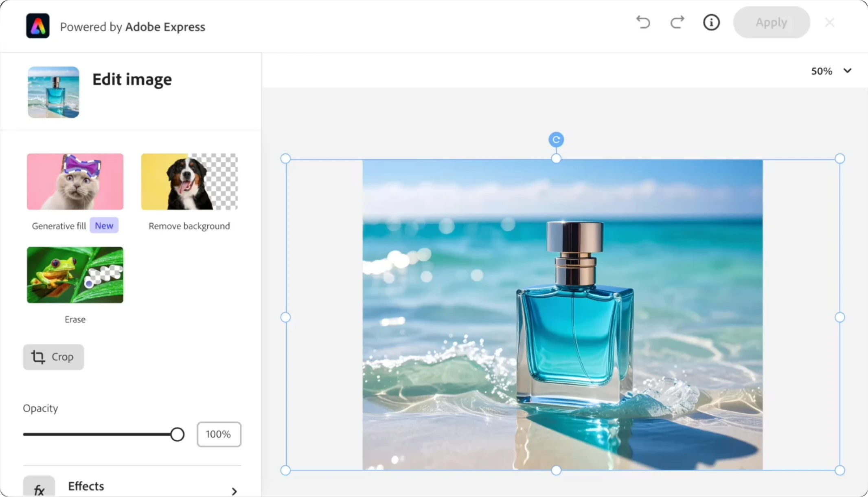Click the Opacity label
The width and height of the screenshot is (868, 497).
point(40,408)
